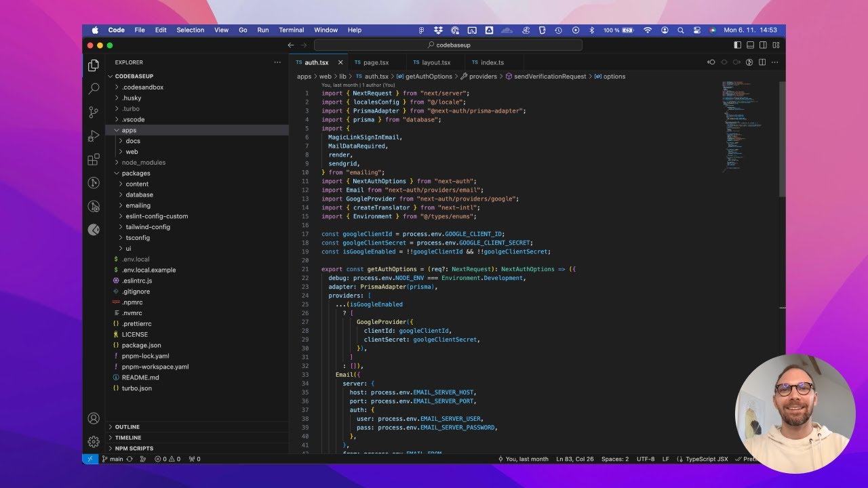The height and width of the screenshot is (488, 868).
Task: Collapse the packages folder
Action: pos(197,174)
